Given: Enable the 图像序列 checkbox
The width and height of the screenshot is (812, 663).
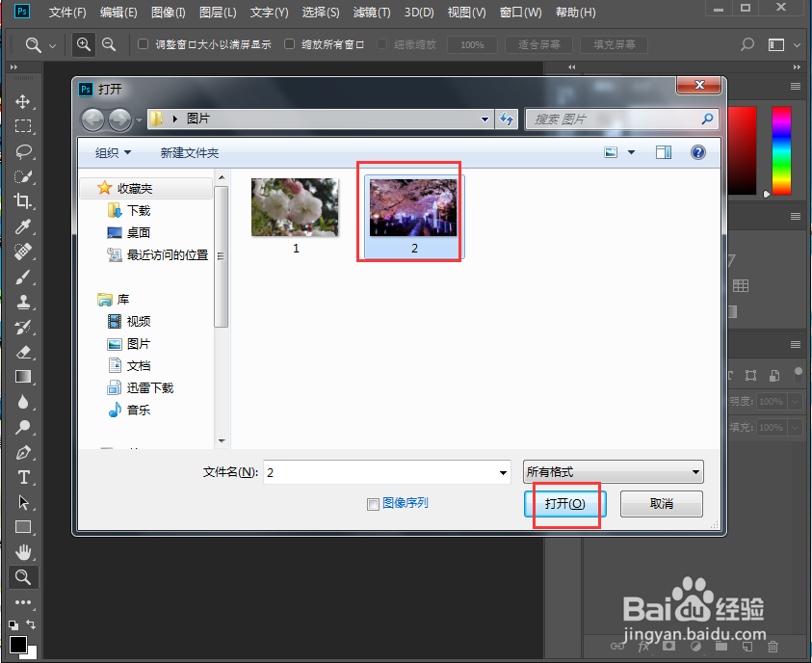Looking at the screenshot, I should coord(372,503).
